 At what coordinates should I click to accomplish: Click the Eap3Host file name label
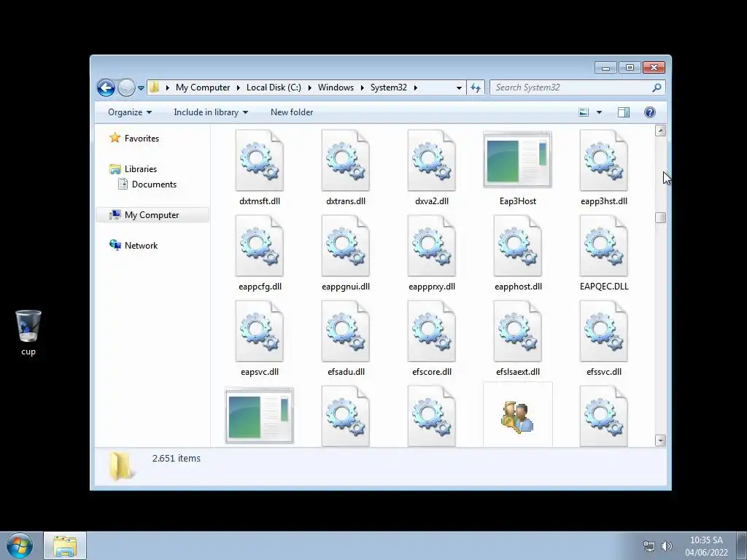click(x=518, y=201)
